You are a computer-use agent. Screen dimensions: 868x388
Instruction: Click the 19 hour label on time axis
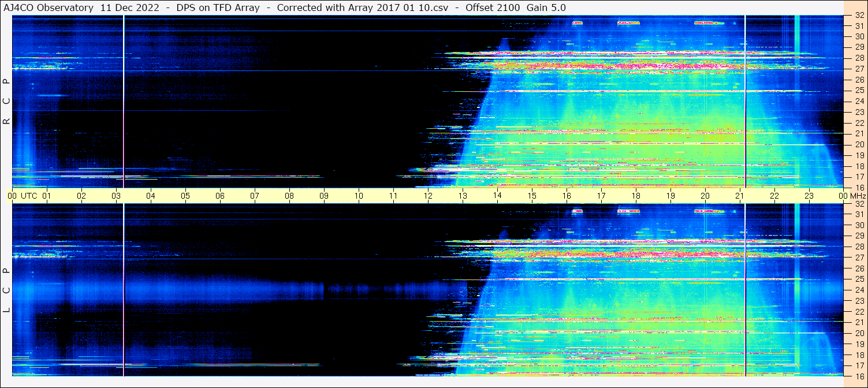pyautogui.click(x=670, y=196)
